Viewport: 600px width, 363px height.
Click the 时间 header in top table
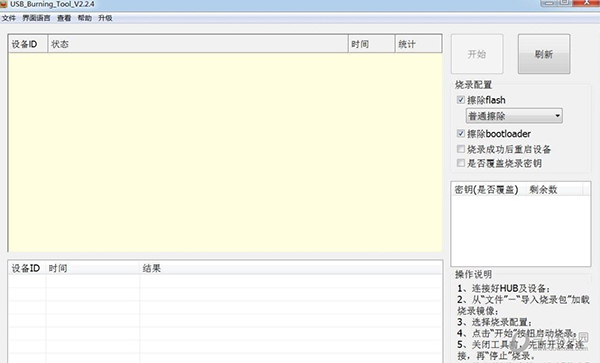372,44
